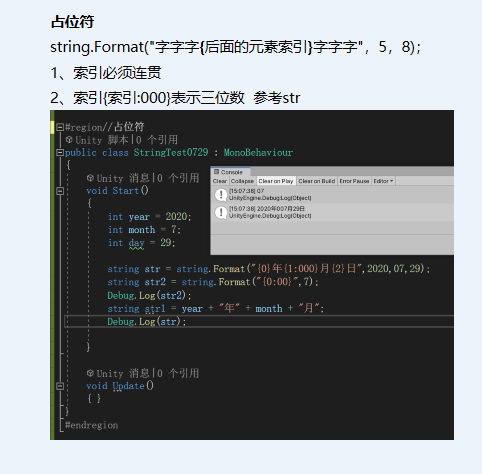Toggle the Clear on Build option
Screen dimensions: 482x474
tap(317, 181)
